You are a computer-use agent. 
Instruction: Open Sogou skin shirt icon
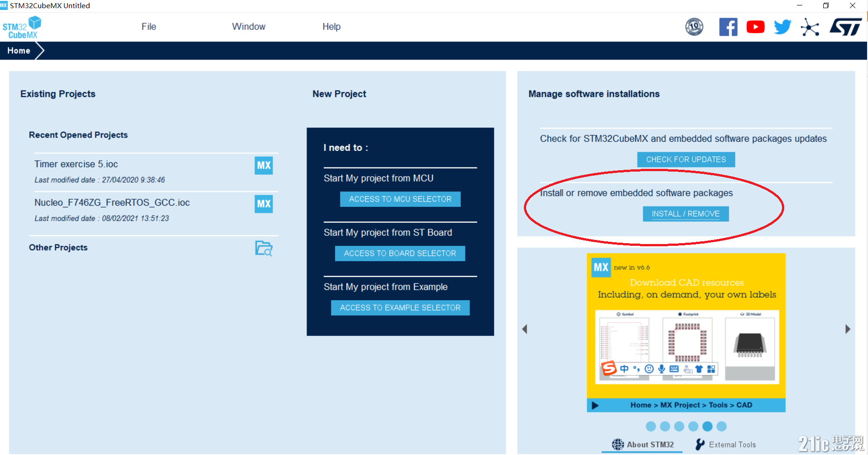tap(699, 369)
